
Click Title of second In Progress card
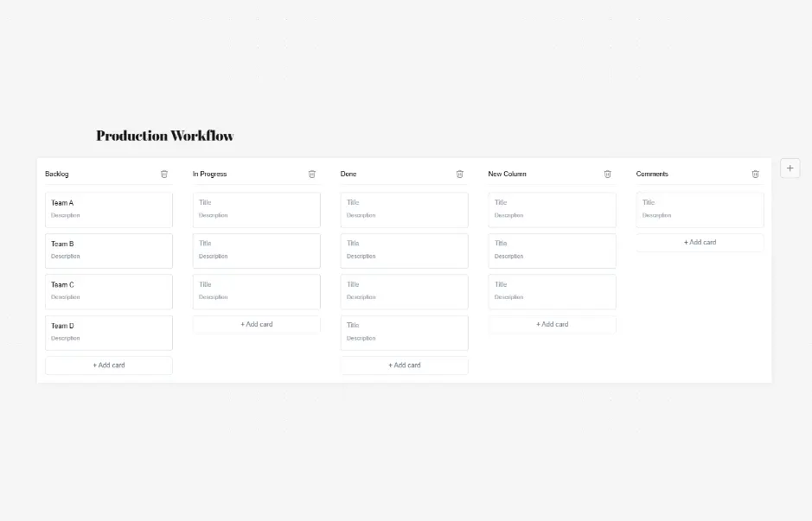coord(205,243)
